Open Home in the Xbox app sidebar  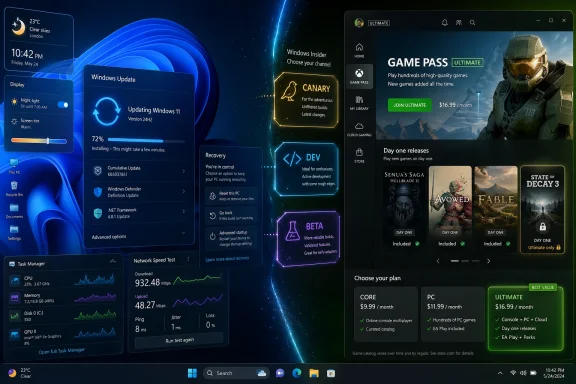point(359,50)
